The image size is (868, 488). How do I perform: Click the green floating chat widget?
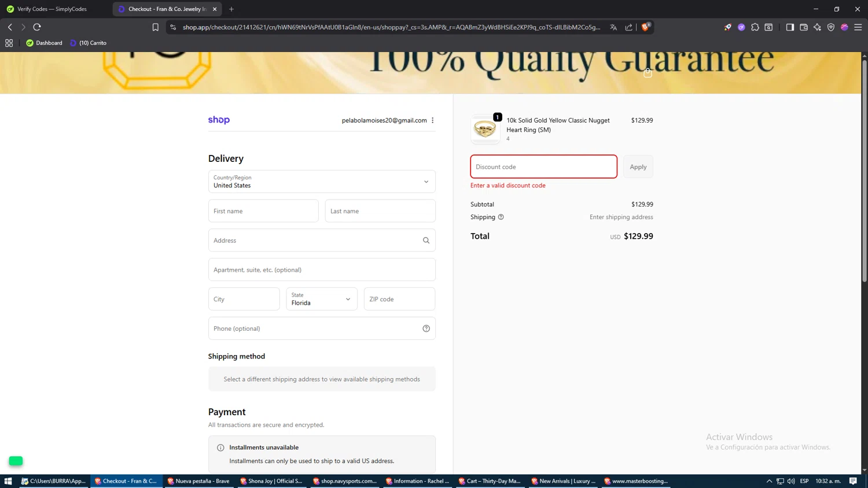click(x=16, y=461)
